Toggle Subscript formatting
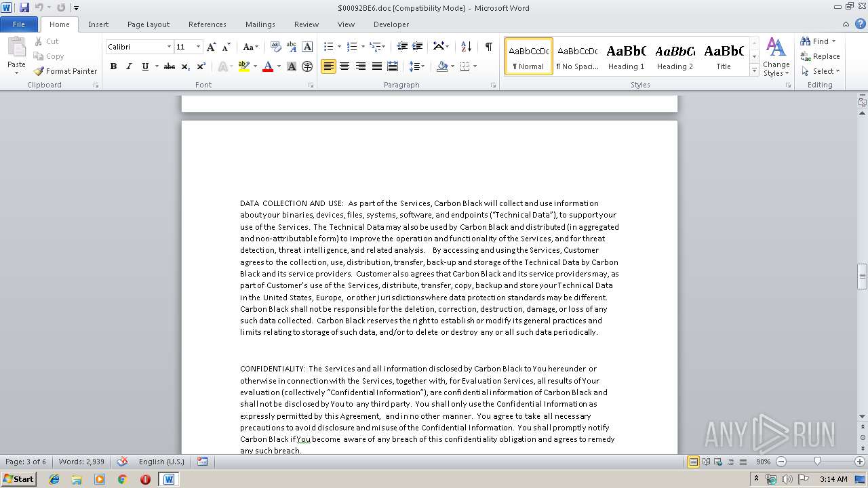 pyautogui.click(x=186, y=66)
